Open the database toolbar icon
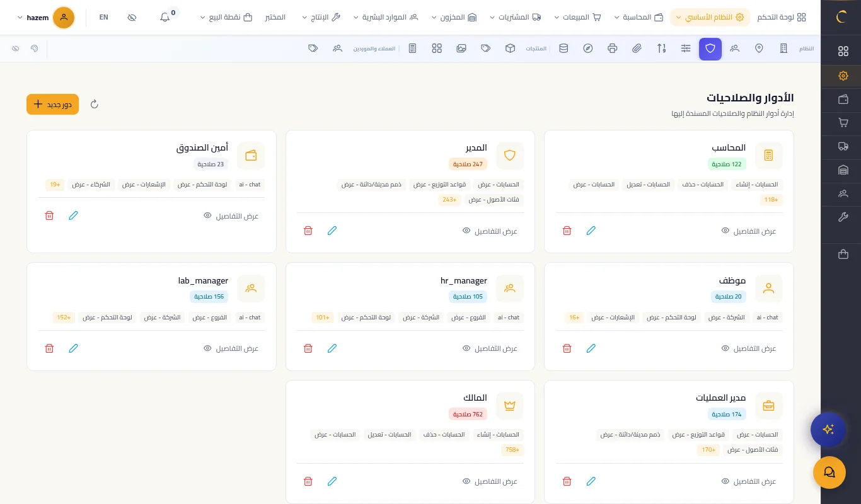Image resolution: width=861 pixels, height=504 pixels. click(563, 49)
